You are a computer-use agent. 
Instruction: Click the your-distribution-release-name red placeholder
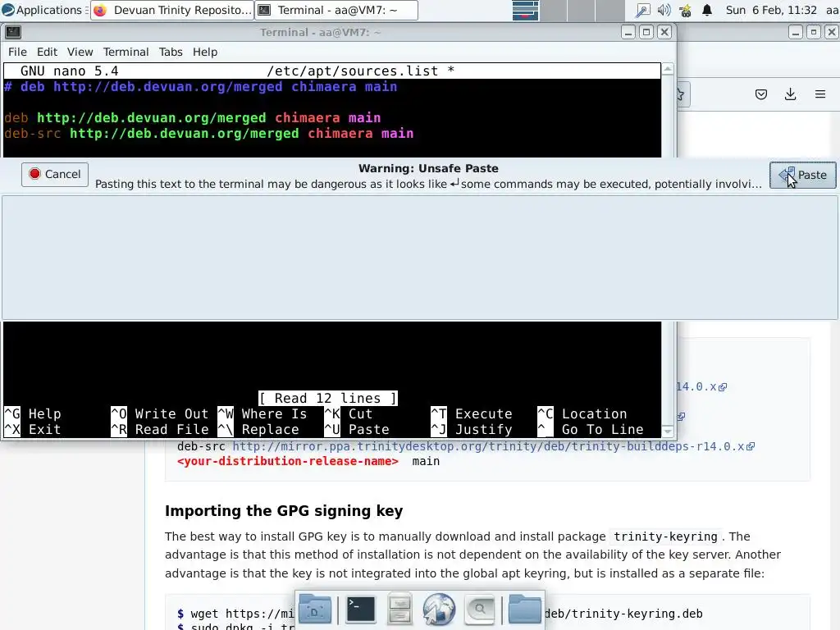[x=288, y=461]
